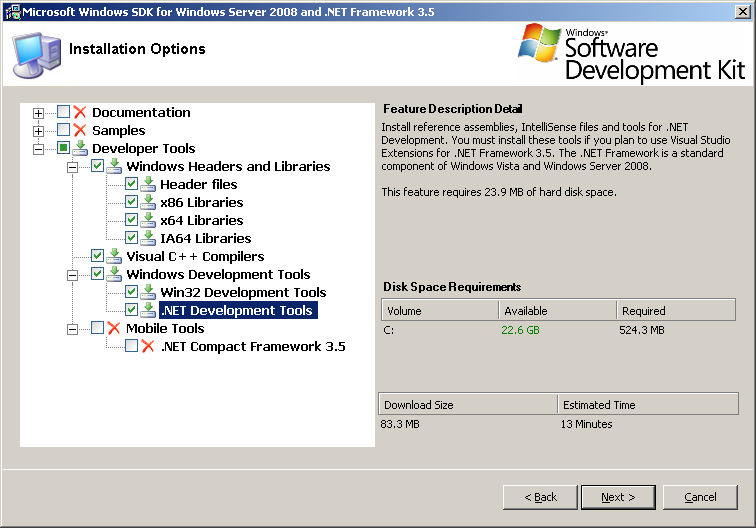
Task: Click red X icon beside .NET Compact Framework 3.5
Action: [148, 346]
